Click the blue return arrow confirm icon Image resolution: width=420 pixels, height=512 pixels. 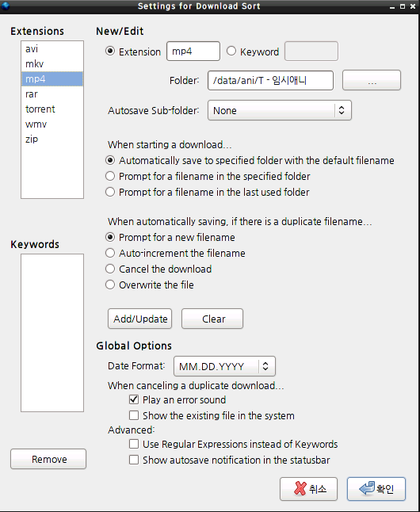click(367, 488)
